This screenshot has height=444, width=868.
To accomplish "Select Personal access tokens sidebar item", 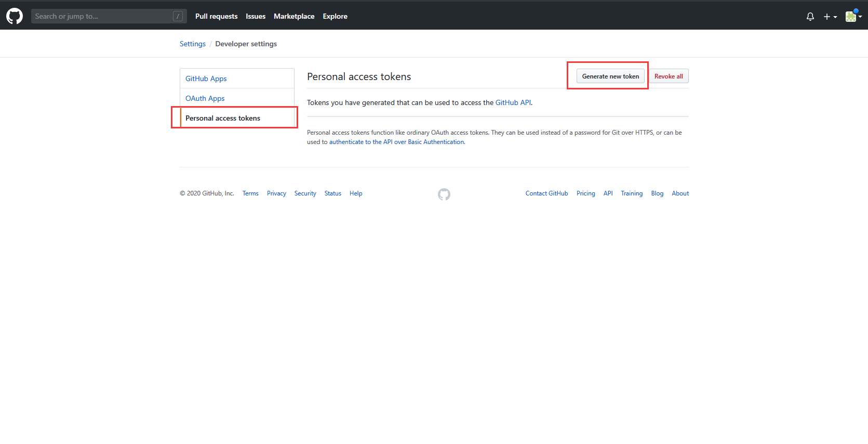I will click(x=223, y=118).
